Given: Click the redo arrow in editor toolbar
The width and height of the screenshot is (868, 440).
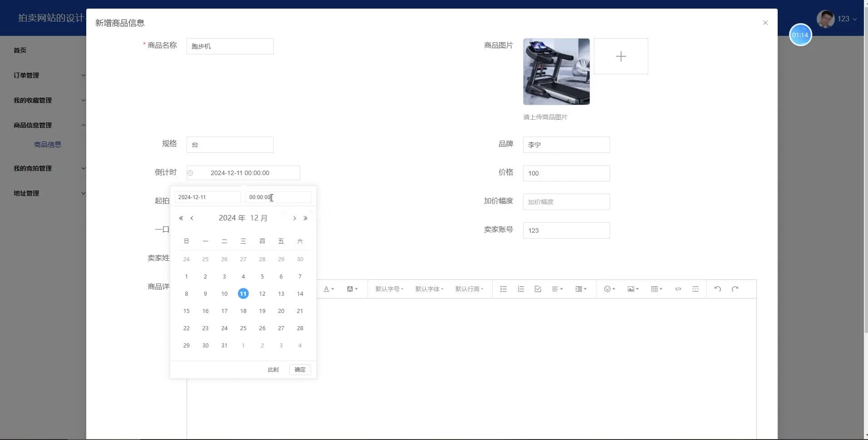Looking at the screenshot, I should 735,289.
